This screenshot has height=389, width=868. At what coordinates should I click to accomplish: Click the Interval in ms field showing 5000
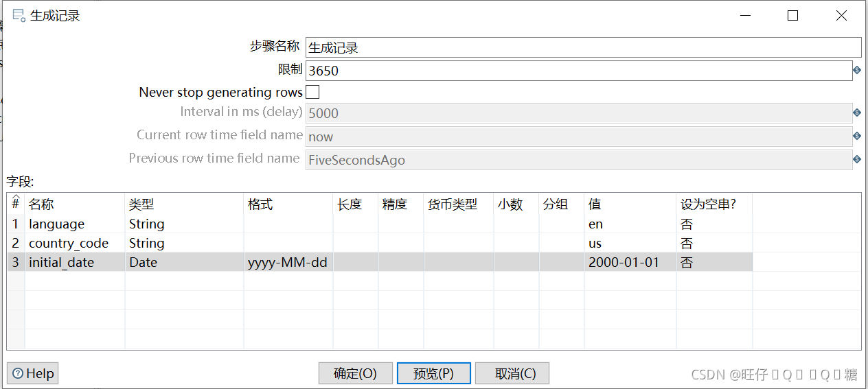579,113
